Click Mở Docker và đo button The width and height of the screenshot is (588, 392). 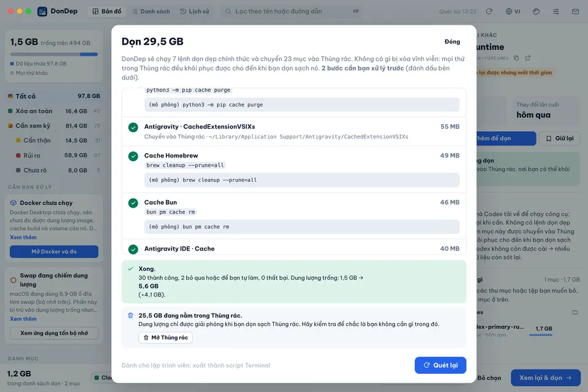click(x=54, y=252)
